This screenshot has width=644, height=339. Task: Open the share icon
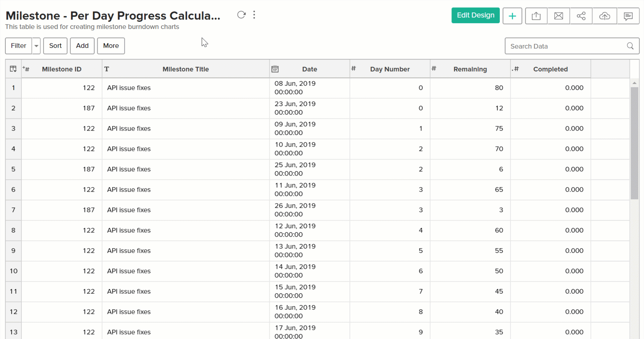tap(581, 16)
